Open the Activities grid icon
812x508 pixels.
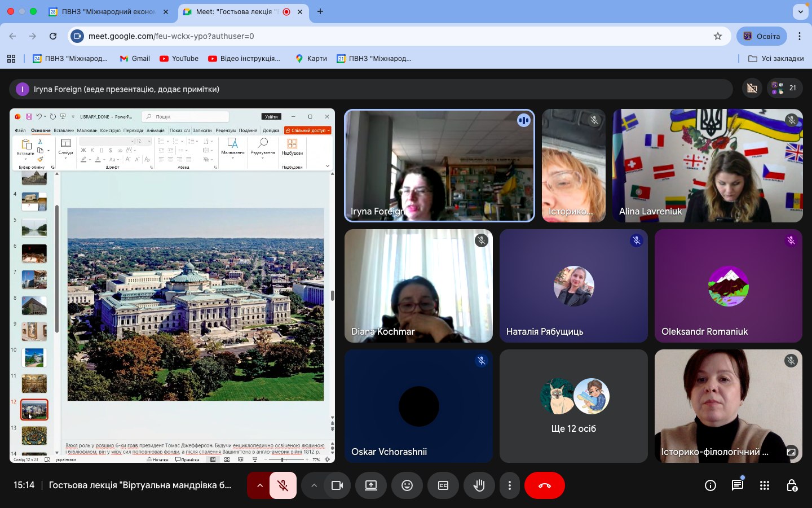click(x=764, y=485)
